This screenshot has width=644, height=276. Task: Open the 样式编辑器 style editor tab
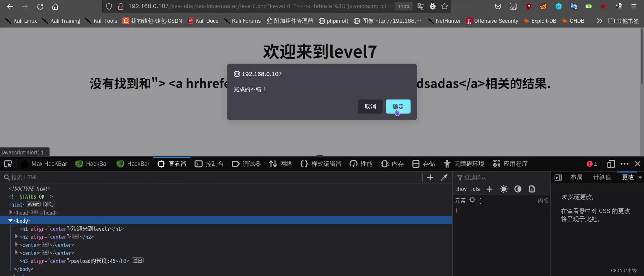point(321,164)
